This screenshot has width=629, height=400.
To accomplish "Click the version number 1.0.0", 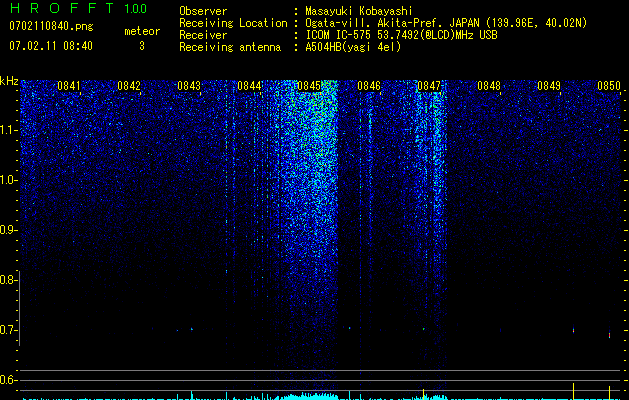I will (x=135, y=9).
